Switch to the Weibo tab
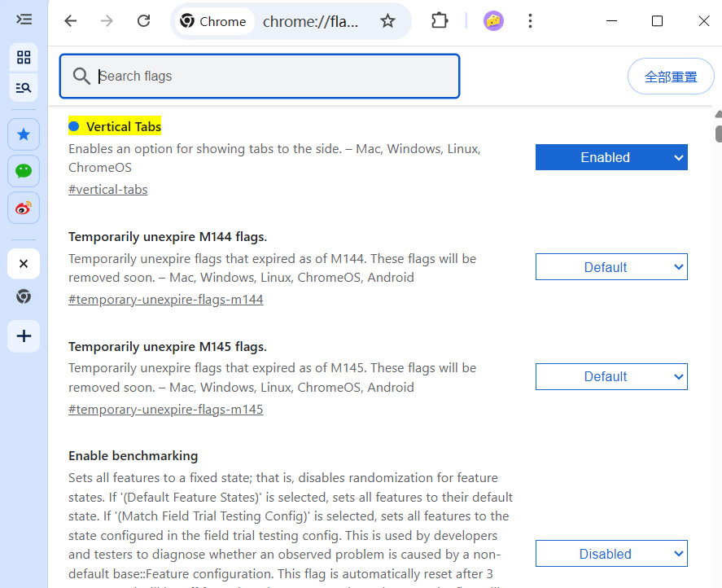Image resolution: width=722 pixels, height=588 pixels. pyautogui.click(x=24, y=208)
